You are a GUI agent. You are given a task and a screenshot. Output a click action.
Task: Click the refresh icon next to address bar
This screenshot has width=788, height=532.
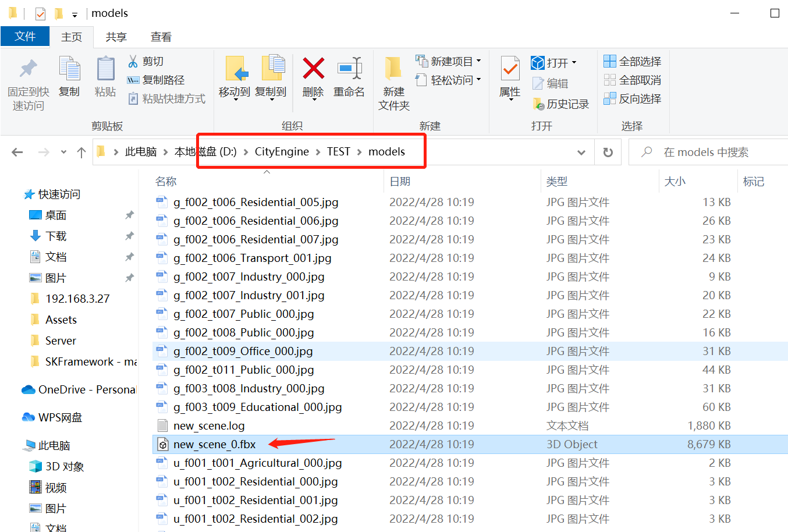coord(608,152)
